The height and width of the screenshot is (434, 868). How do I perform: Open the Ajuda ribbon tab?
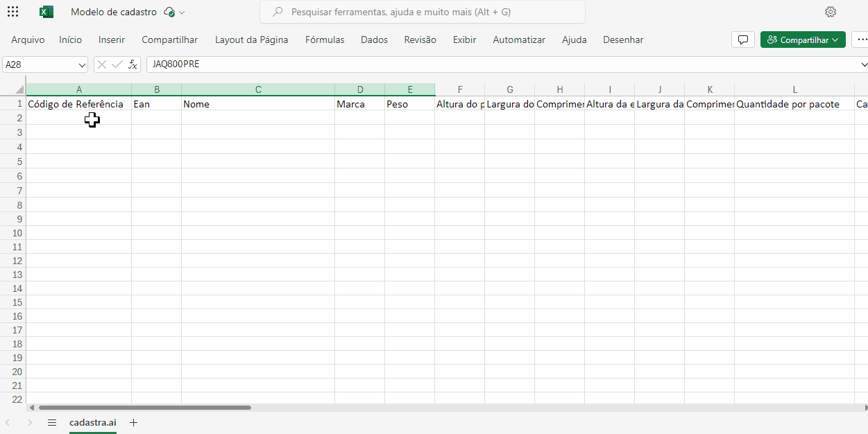pos(575,40)
